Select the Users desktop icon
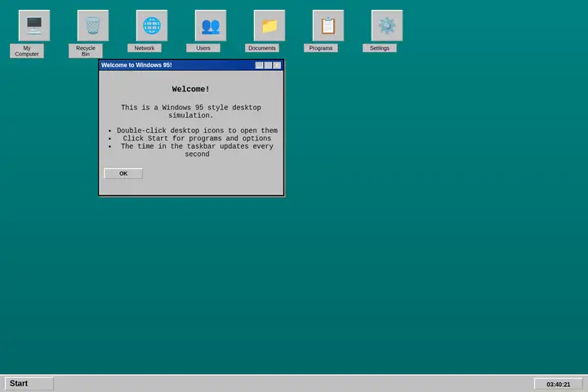Screen dimensions: 588x392 (211, 25)
